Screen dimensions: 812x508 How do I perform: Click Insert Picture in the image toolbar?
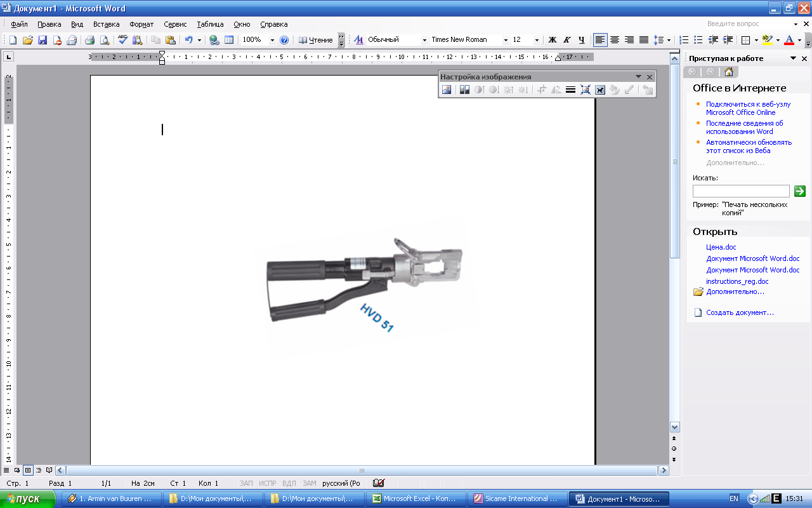tap(447, 90)
